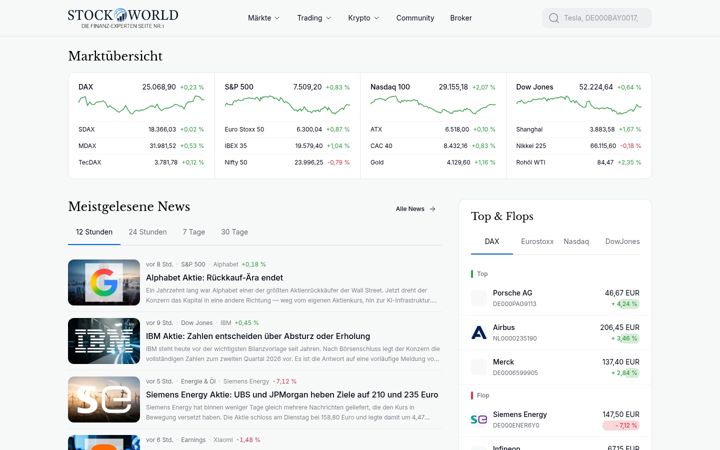This screenshot has height=450, width=720.
Task: Click the Siemens Energy article thumbnail
Action: coord(104,399)
